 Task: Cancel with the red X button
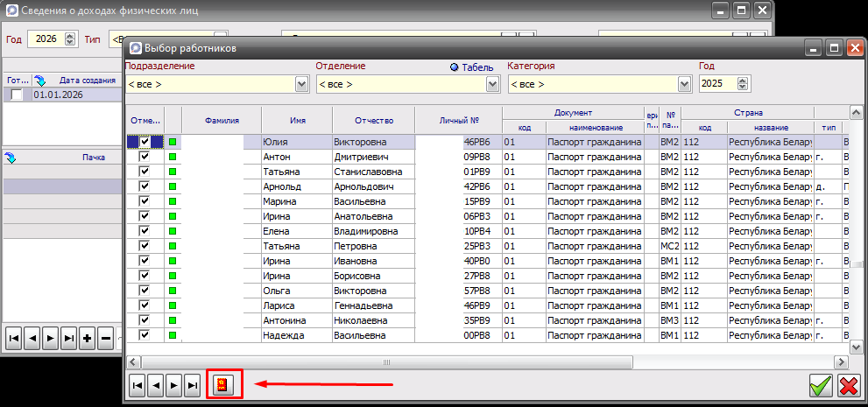coord(848,386)
